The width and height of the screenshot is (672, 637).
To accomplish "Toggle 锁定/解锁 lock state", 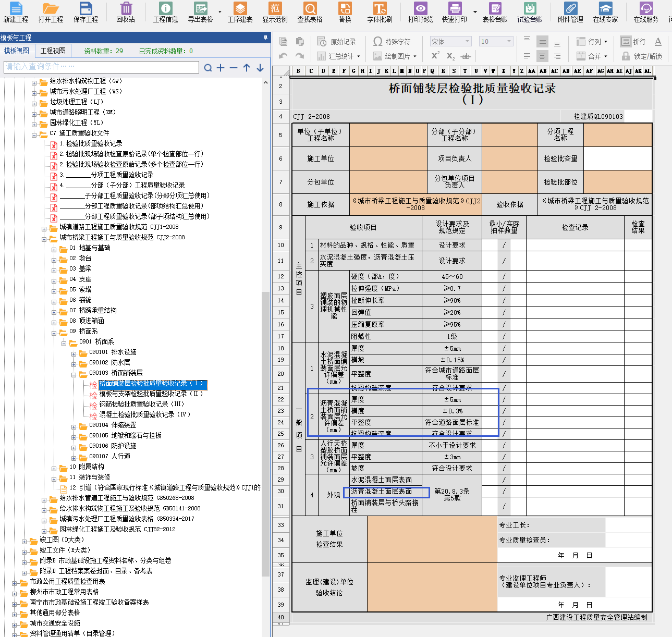I will tap(642, 56).
